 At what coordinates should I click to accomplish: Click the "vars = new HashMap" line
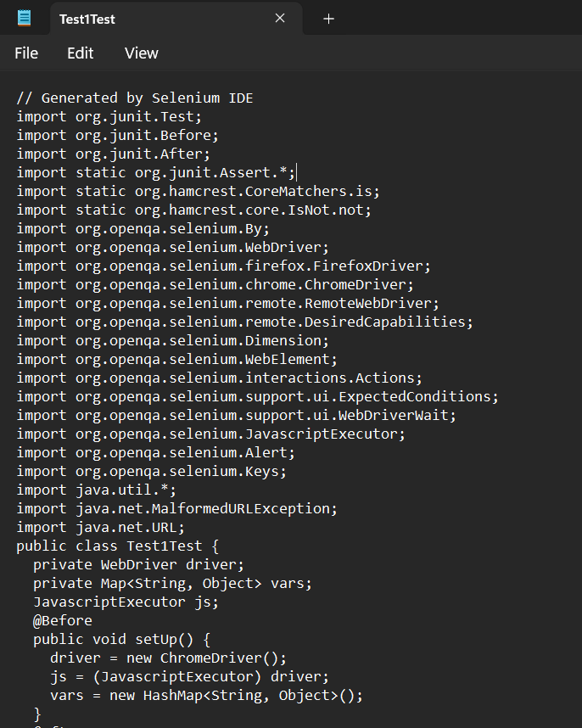click(x=206, y=695)
